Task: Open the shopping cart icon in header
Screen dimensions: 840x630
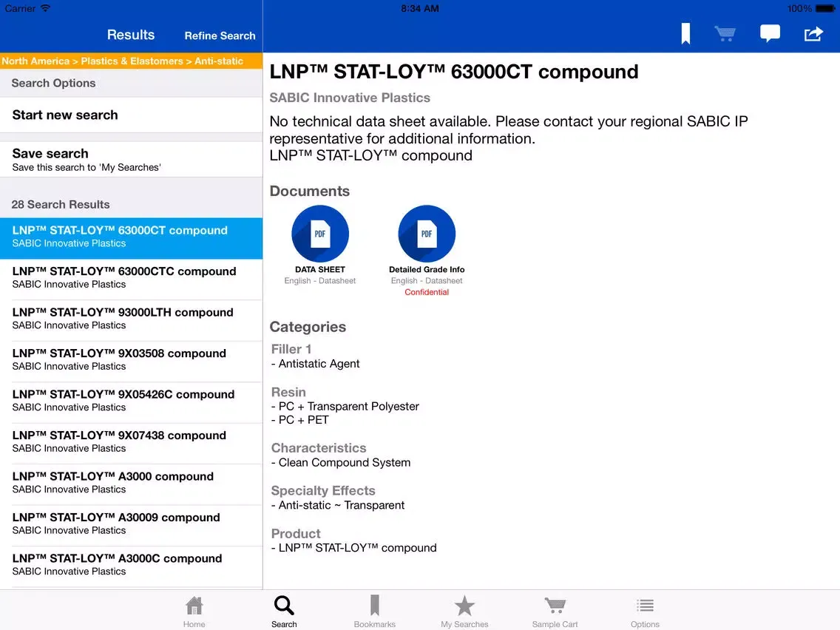Action: coord(725,34)
